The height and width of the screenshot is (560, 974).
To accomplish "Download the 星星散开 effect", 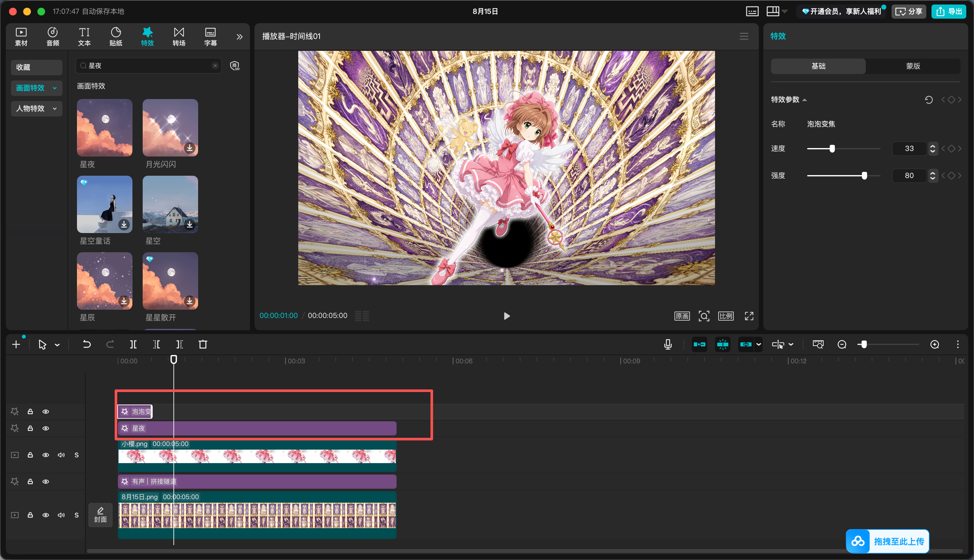I will 190,301.
